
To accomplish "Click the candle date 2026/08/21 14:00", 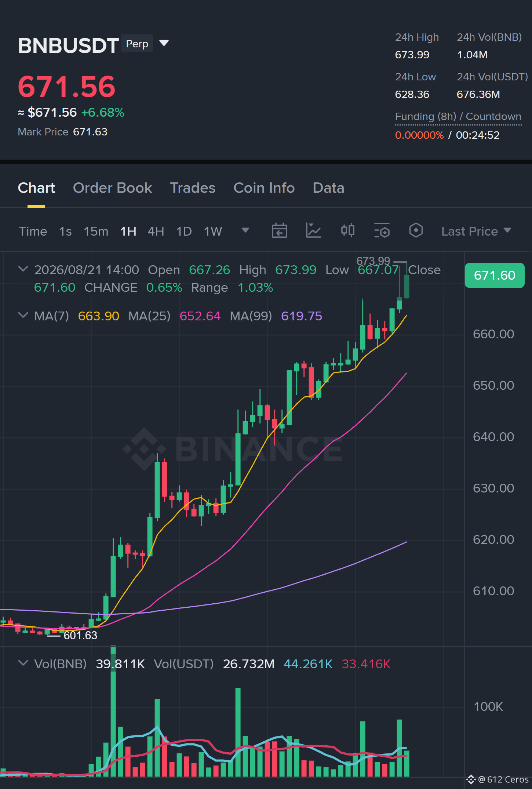I will (87, 270).
